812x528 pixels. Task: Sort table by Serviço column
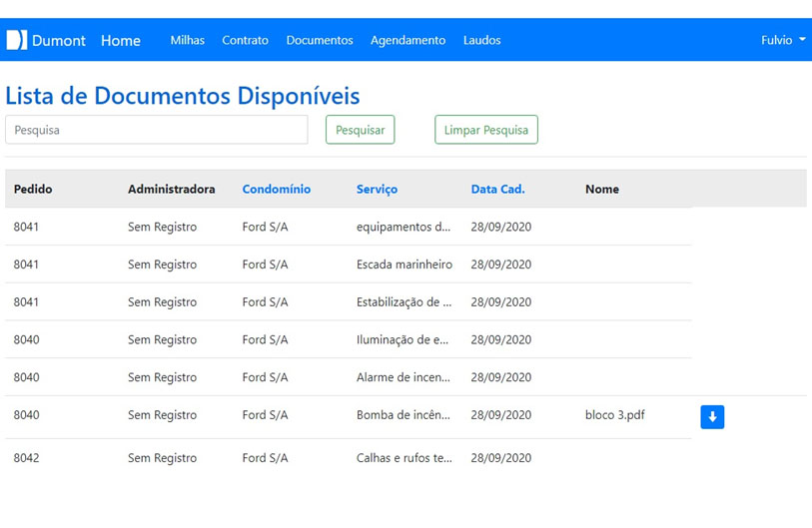pos(377,189)
